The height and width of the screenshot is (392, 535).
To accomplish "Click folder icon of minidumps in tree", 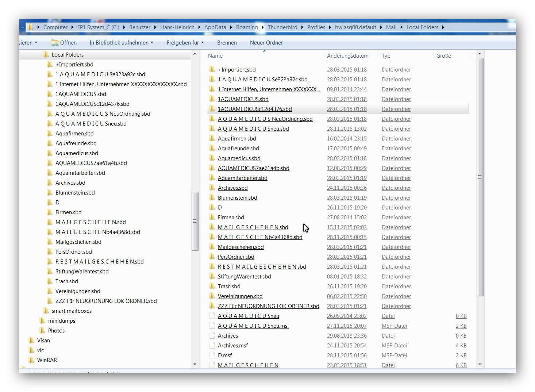I will pos(42,320).
